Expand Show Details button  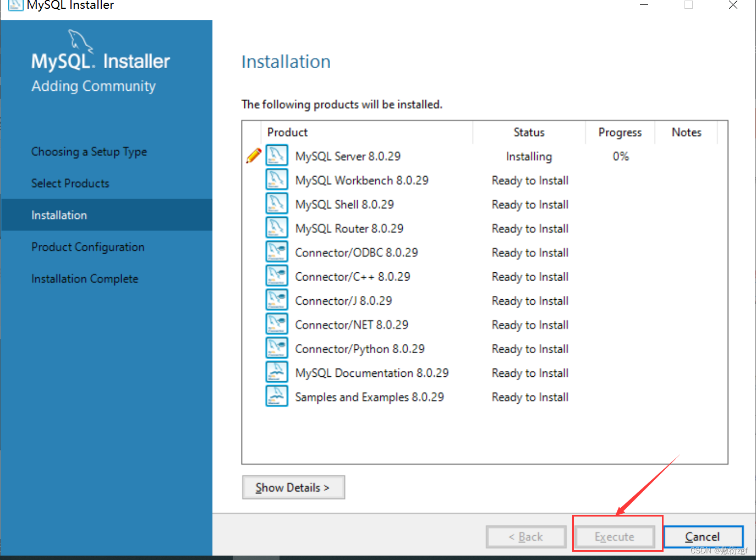(x=293, y=487)
